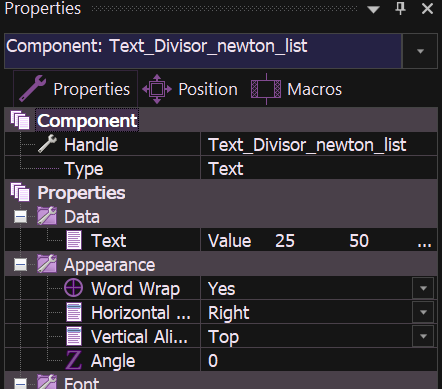Select the Vertical Ali... property label

point(139,337)
